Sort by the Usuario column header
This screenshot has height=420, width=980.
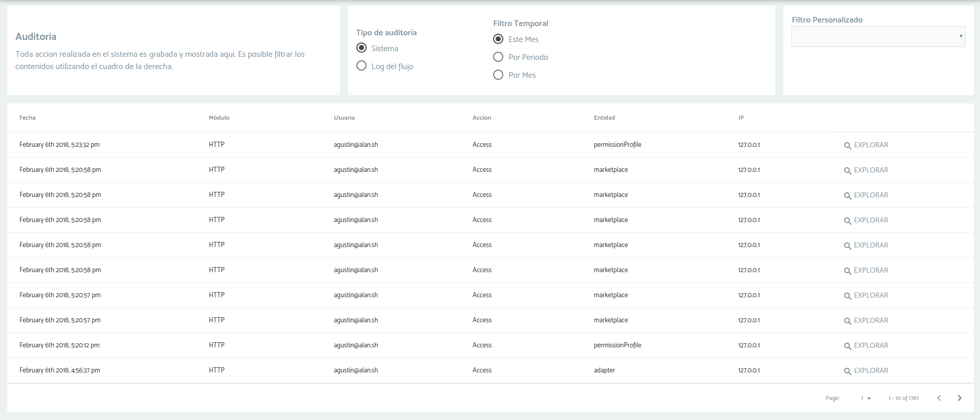(345, 118)
